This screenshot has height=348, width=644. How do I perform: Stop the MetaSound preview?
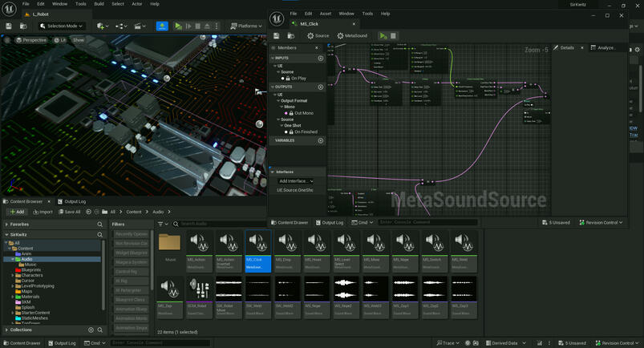[393, 36]
